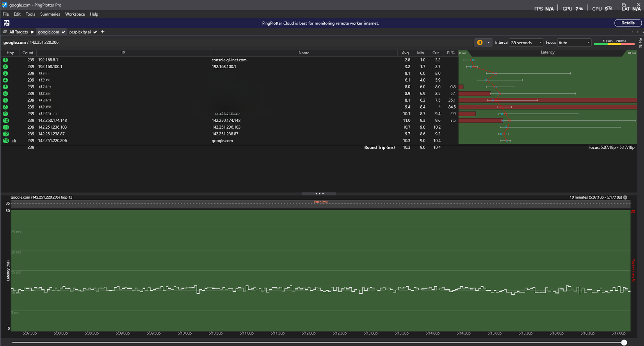Screen dimensions: 644x346
Task: Select the hop 1 green circle icon
Action: point(5,60)
